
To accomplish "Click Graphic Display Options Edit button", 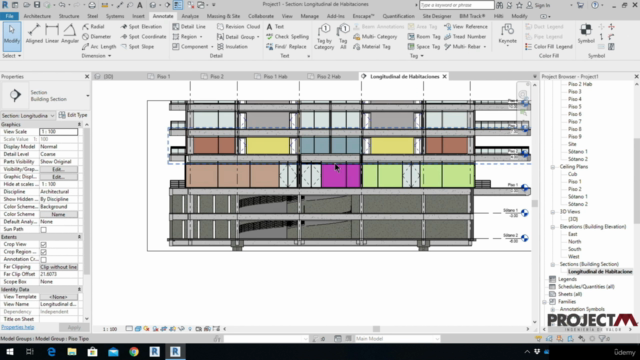I will click(58, 177).
